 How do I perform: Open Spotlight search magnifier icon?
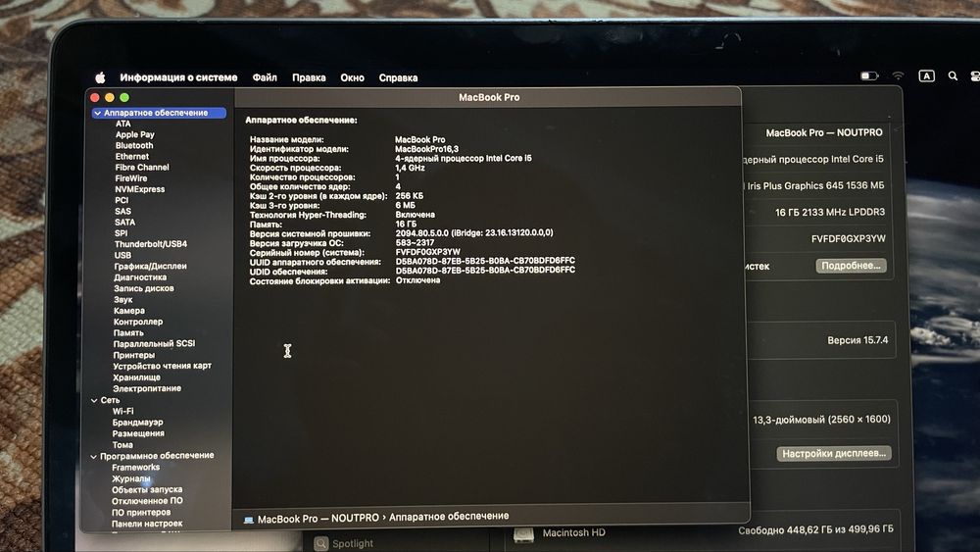(x=953, y=75)
